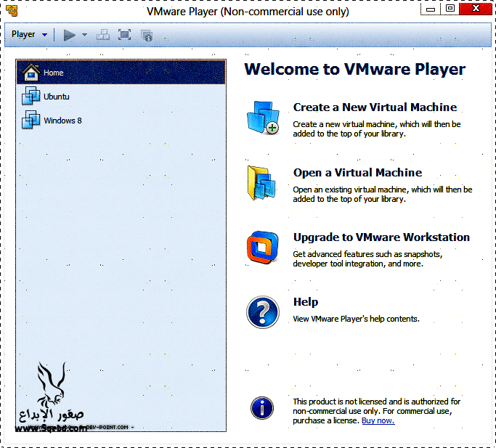Click the Unity mode toolbar icon
Image resolution: width=496 pixels, height=448 pixels.
147,35
